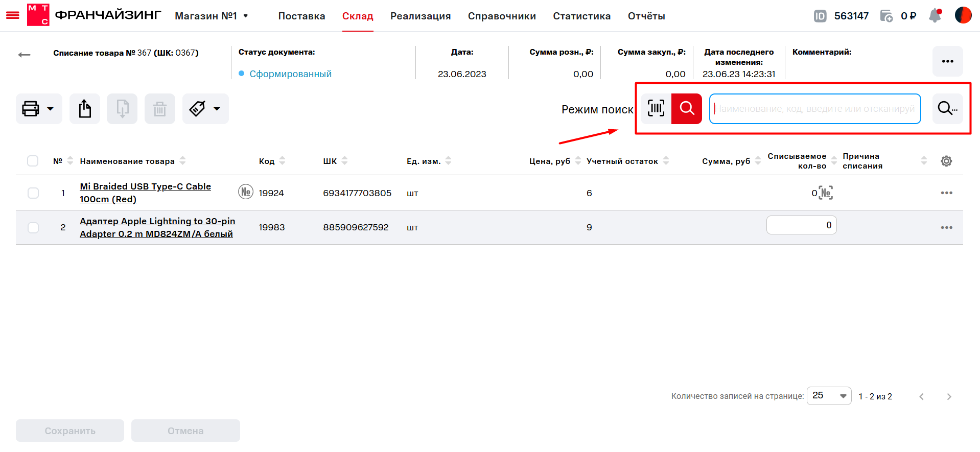Expand the price tag options arrow

click(x=217, y=109)
